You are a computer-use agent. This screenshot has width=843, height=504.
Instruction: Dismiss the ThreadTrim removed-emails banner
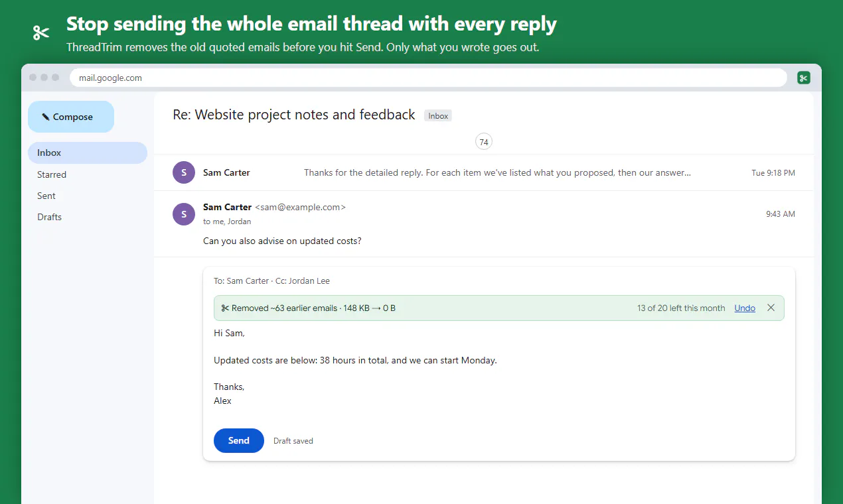(771, 308)
